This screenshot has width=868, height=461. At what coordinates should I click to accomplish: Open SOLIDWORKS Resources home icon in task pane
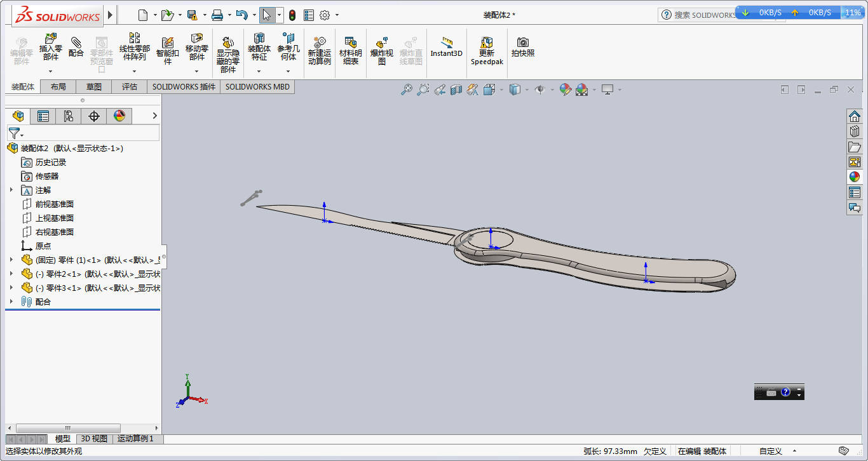(855, 116)
